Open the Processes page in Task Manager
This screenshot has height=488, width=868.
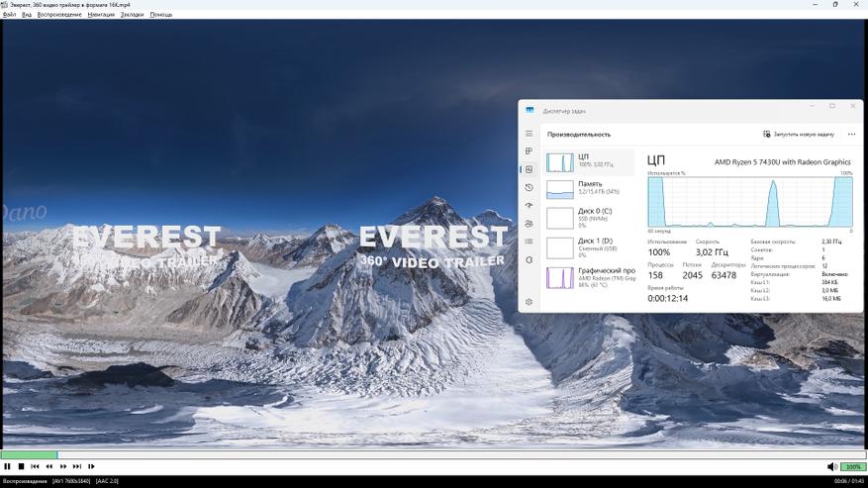click(x=530, y=151)
